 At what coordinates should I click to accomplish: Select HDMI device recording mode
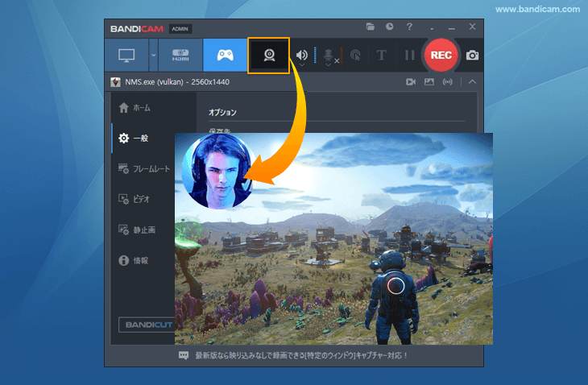click(180, 55)
